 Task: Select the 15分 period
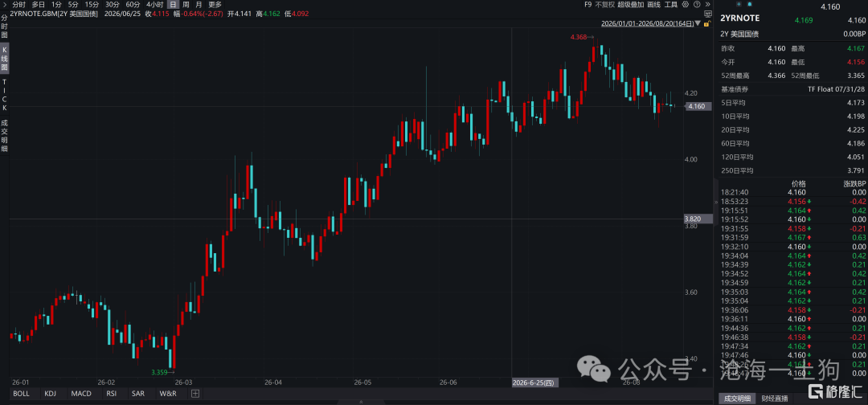pyautogui.click(x=92, y=5)
